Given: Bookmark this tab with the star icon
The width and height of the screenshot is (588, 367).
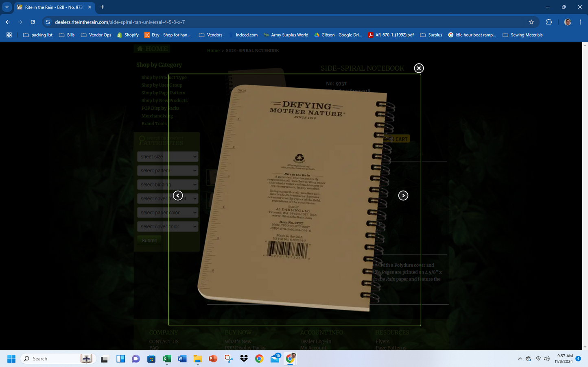Looking at the screenshot, I should [531, 22].
